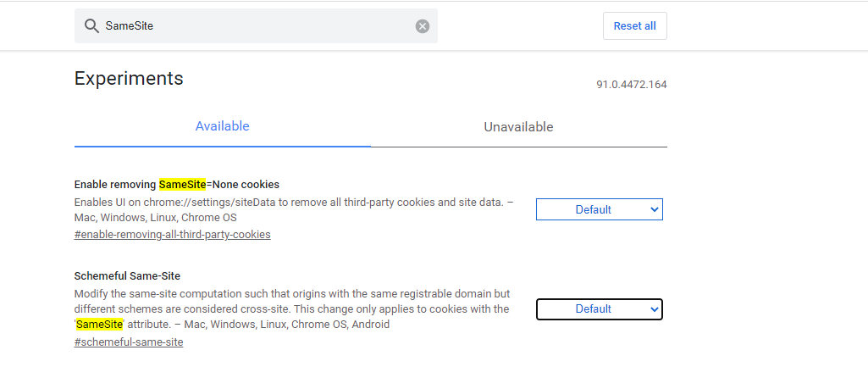Focus the search flags input field
The width and height of the screenshot is (868, 389).
pyautogui.click(x=254, y=26)
